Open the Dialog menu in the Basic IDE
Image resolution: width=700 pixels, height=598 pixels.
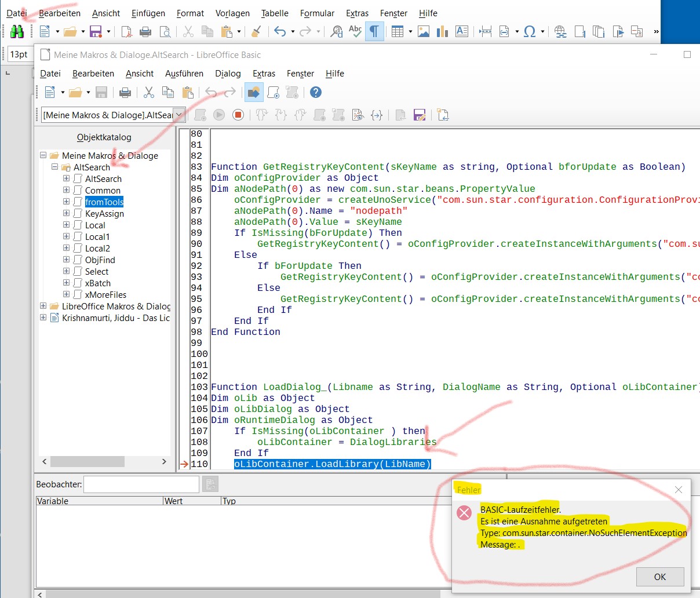click(x=228, y=74)
